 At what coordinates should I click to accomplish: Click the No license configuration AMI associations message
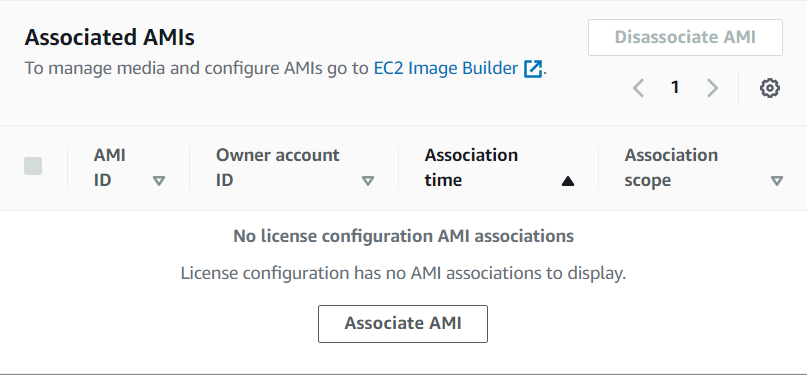click(x=404, y=236)
